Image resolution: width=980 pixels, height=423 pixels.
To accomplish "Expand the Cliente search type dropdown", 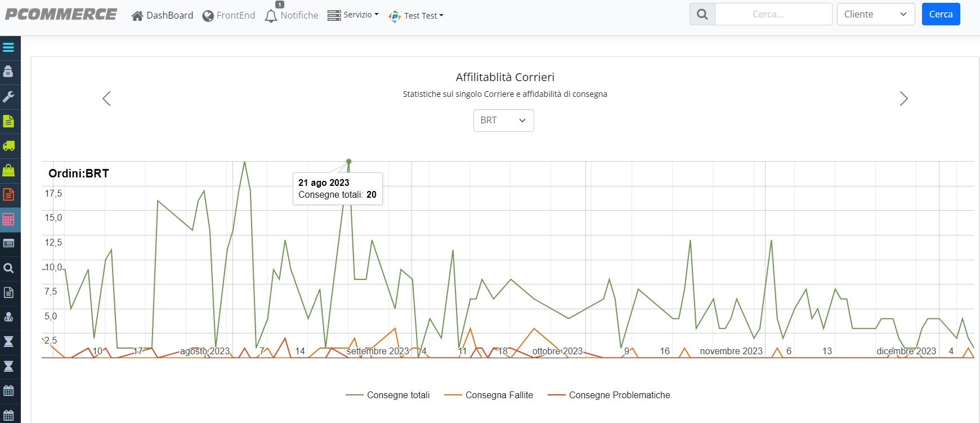I will [875, 14].
